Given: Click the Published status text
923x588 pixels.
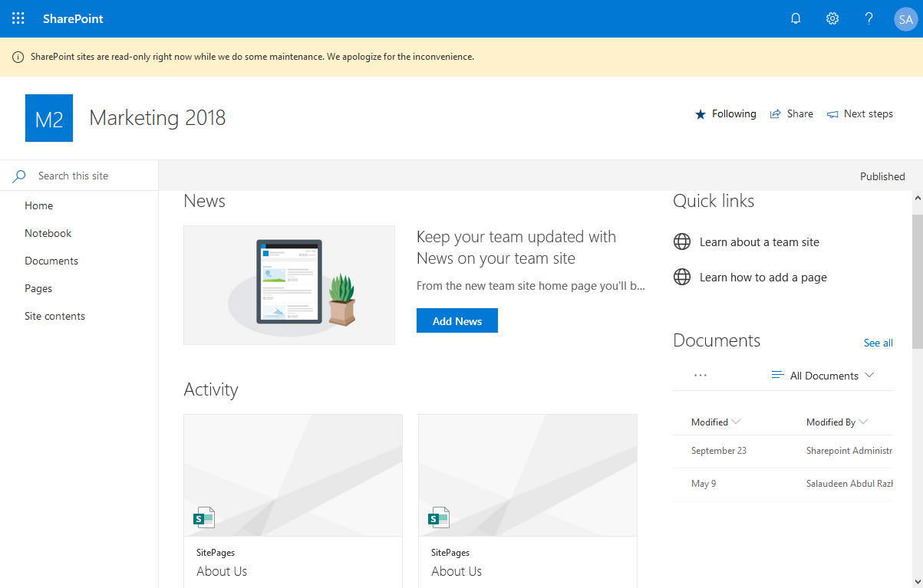Looking at the screenshot, I should click(x=882, y=176).
